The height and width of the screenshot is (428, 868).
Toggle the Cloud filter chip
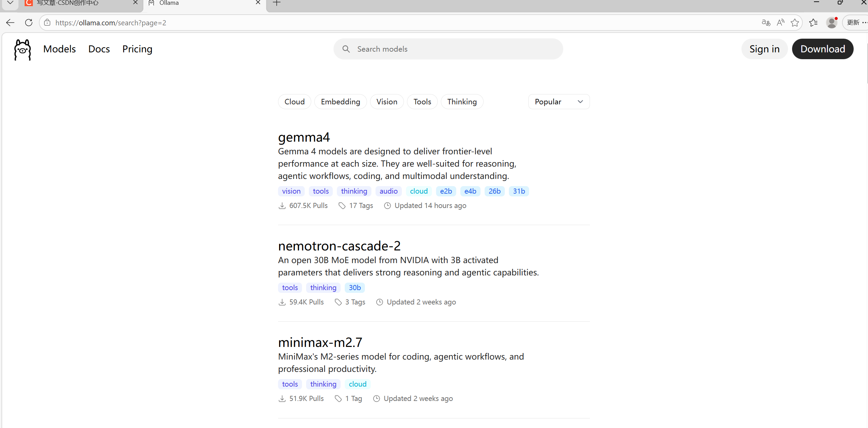pyautogui.click(x=294, y=102)
